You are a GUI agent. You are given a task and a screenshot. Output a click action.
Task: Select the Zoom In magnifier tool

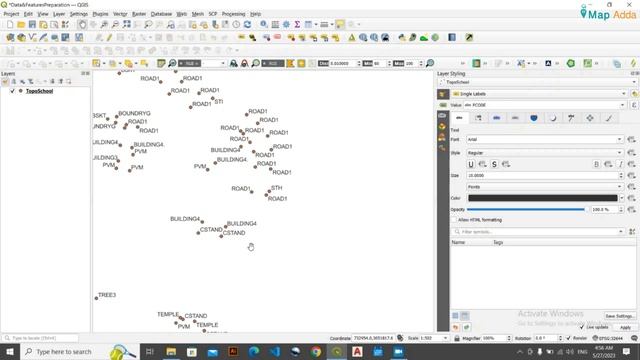(104, 25)
